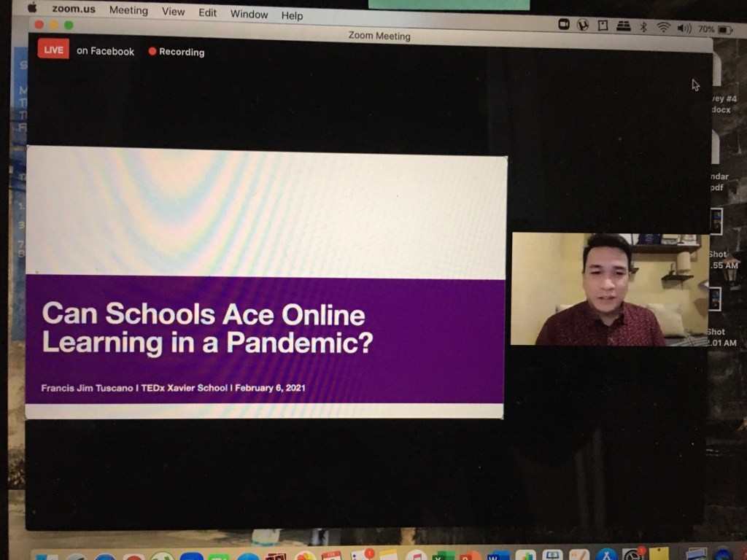747x560 pixels.
Task: Click the Recording indicator
Action: [x=176, y=52]
